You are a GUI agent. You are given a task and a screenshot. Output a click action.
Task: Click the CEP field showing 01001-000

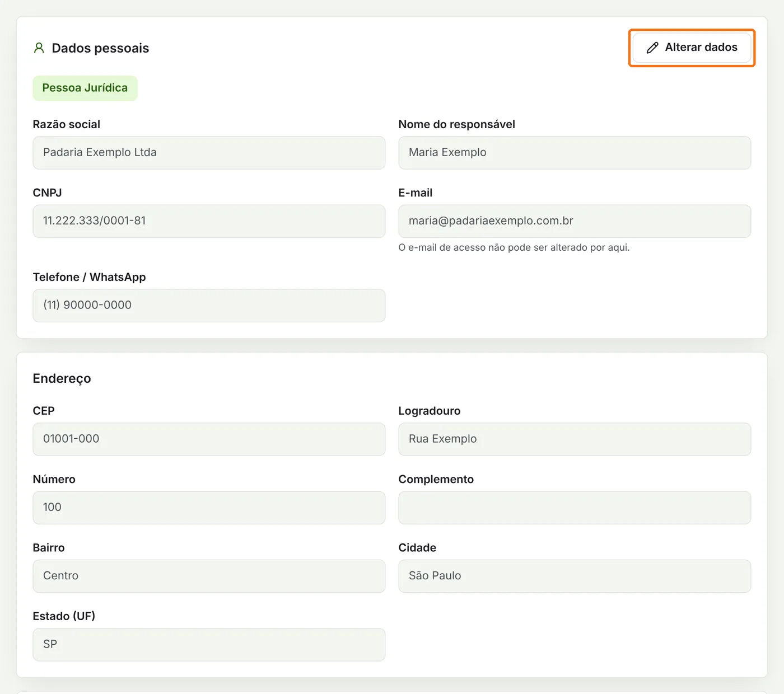(209, 439)
